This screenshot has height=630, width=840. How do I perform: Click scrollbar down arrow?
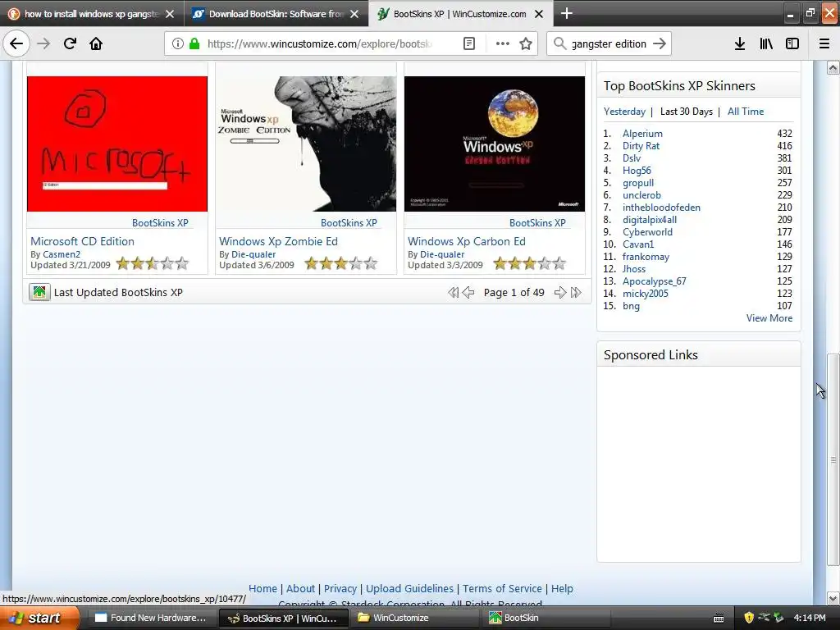pyautogui.click(x=833, y=598)
